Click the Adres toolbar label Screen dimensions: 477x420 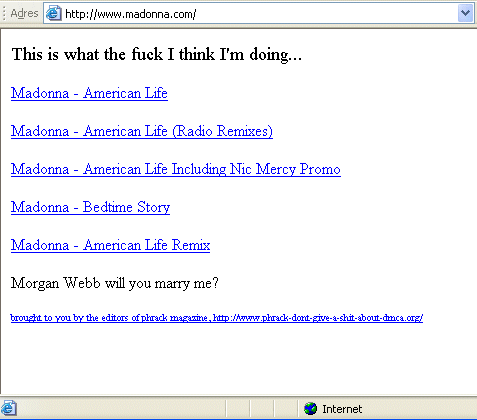[x=24, y=14]
